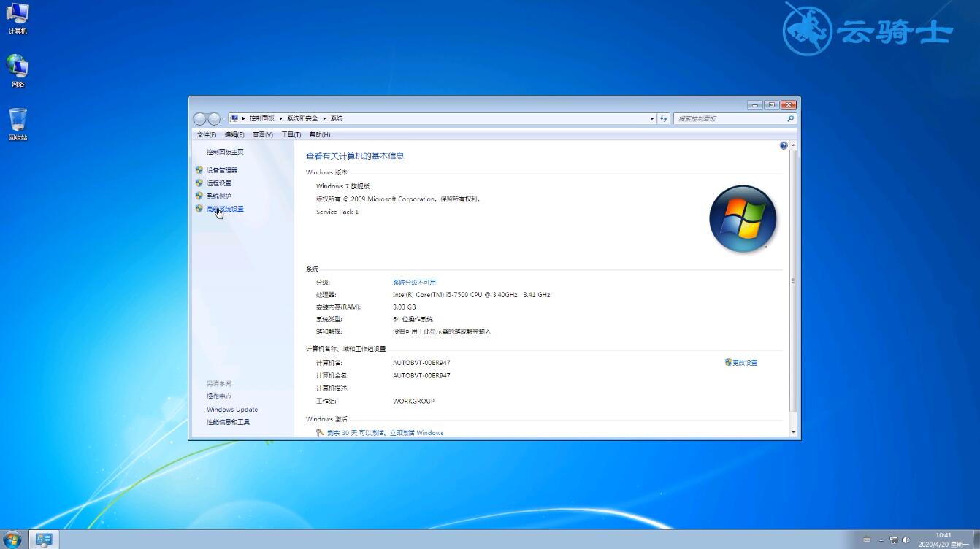
Task: Select the 网络 desktop icon
Action: [18, 72]
